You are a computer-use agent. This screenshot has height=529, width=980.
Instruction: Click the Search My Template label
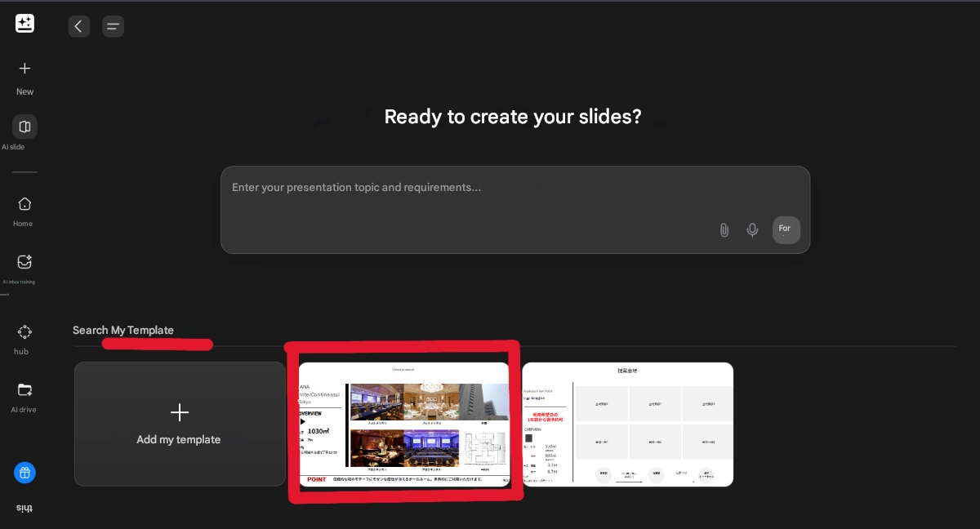(123, 330)
